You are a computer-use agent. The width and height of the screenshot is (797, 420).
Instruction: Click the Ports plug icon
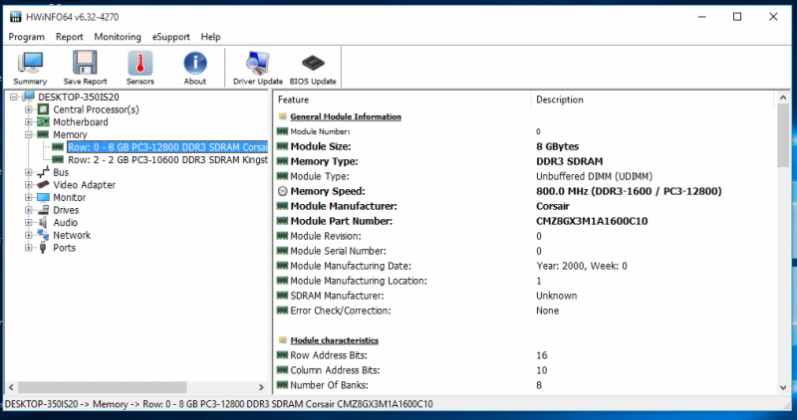pyautogui.click(x=43, y=248)
